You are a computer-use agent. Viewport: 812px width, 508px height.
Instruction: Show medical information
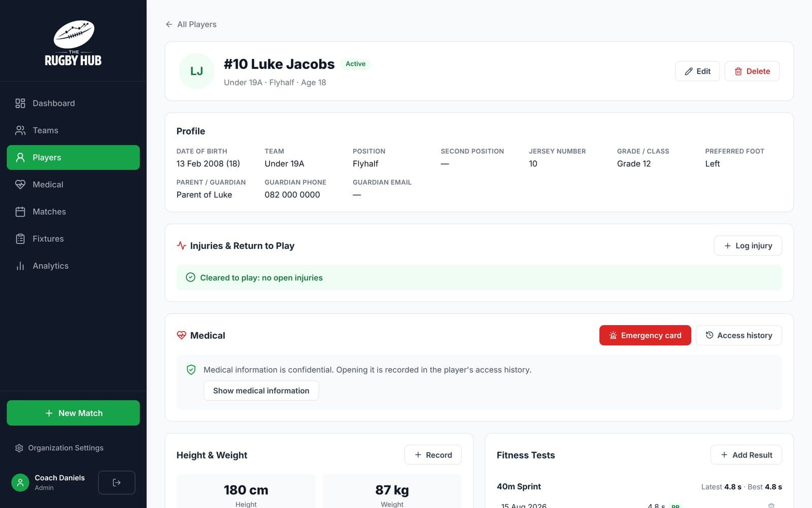[x=261, y=391]
